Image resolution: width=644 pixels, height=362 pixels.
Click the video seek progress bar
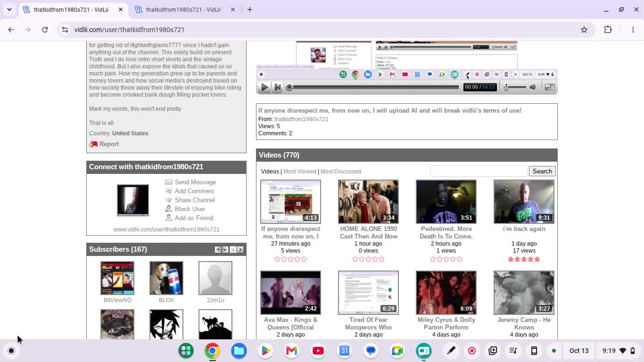[x=373, y=87]
